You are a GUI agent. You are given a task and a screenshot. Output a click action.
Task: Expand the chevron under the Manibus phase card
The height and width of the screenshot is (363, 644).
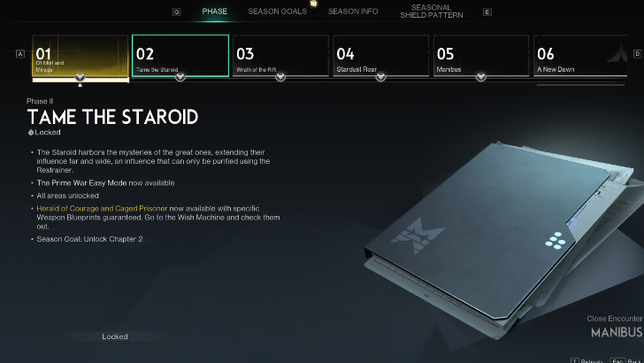coord(481,77)
